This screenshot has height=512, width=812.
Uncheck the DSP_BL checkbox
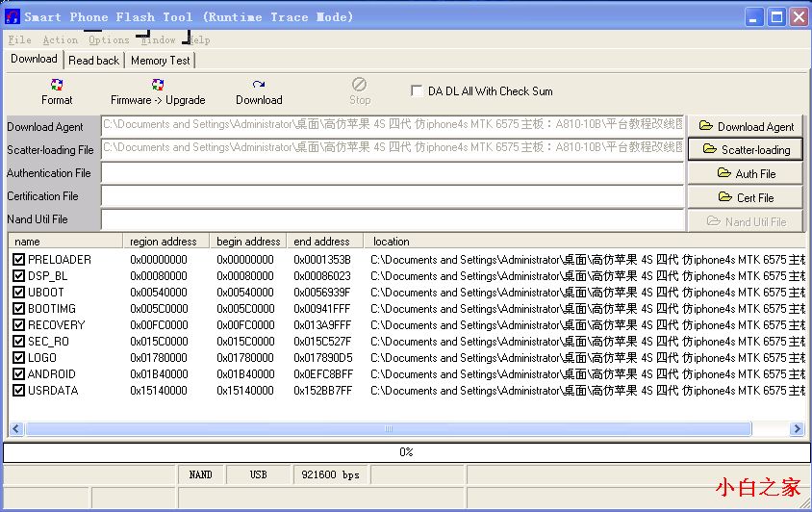[18, 275]
